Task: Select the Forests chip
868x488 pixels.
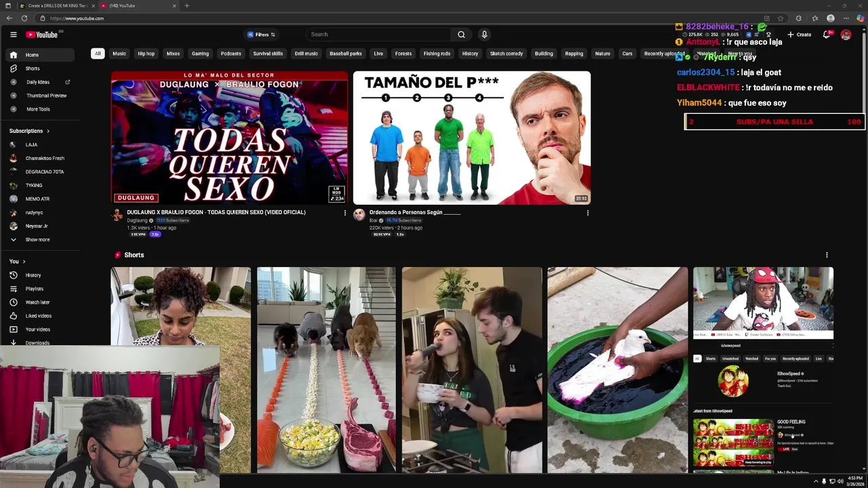Action: pyautogui.click(x=403, y=54)
